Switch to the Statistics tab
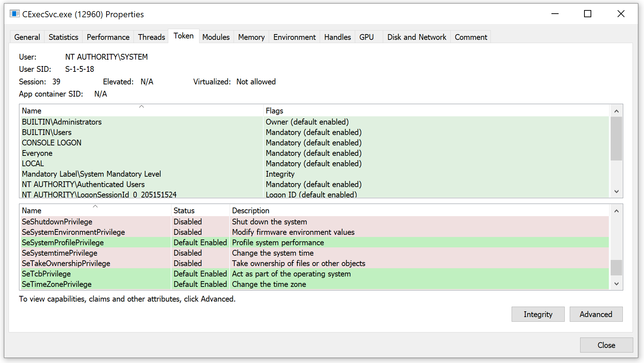 click(64, 37)
